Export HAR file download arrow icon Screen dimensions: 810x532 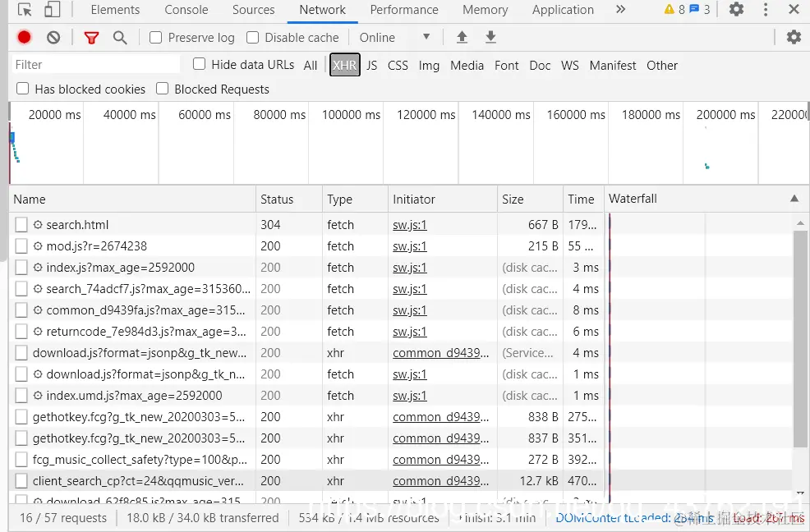tap(490, 37)
